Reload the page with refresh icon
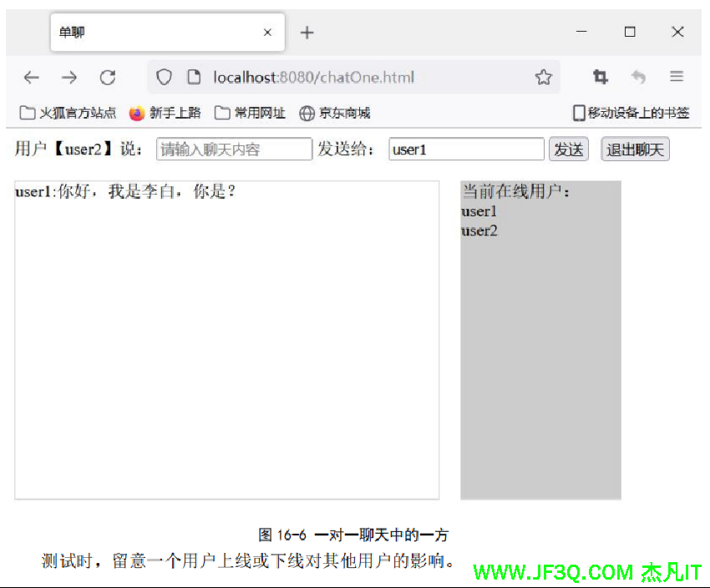 click(108, 78)
